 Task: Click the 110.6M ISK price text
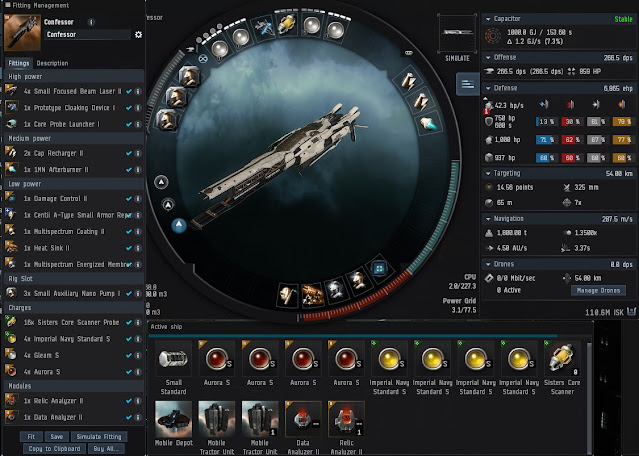click(604, 312)
